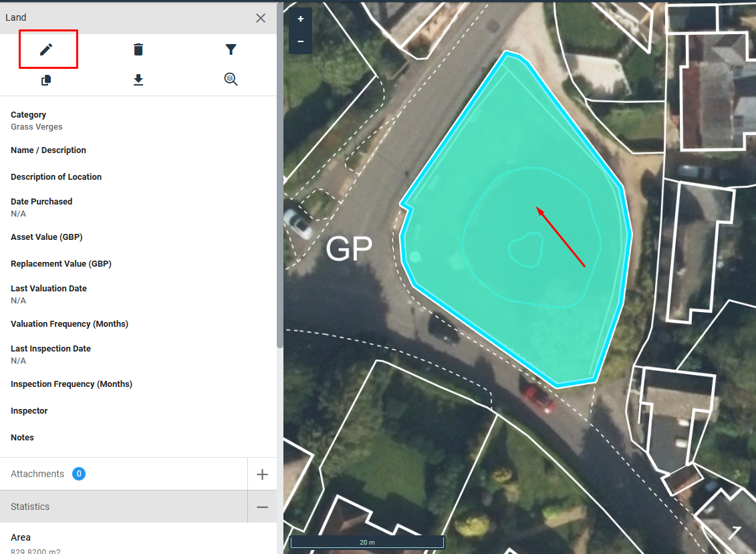Collapse the Statistics section
Image resolution: width=756 pixels, height=554 pixels.
coord(262,507)
